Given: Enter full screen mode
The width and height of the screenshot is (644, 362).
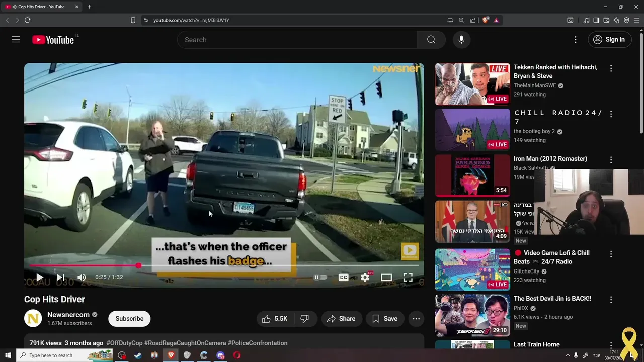Looking at the screenshot, I should (x=408, y=277).
